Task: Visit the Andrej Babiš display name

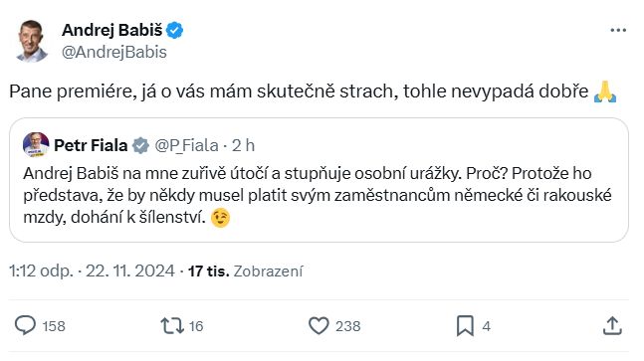Action: (x=112, y=30)
